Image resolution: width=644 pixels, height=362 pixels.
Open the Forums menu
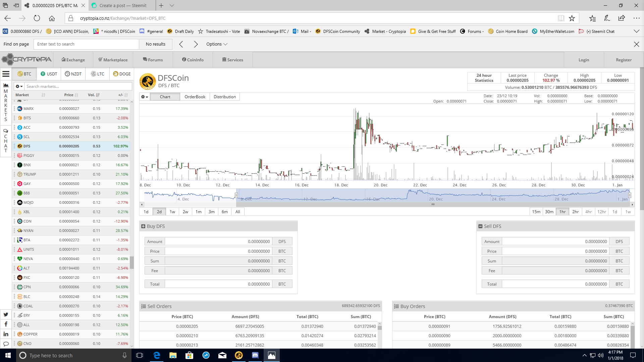153,60
